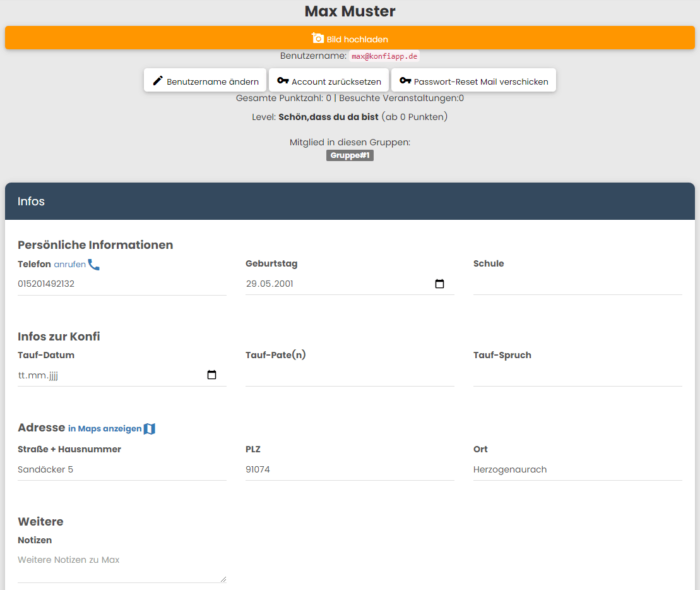Click key icon beside Passwort-Reset Mail verschicken
This screenshot has height=590, width=700.
pyautogui.click(x=405, y=81)
